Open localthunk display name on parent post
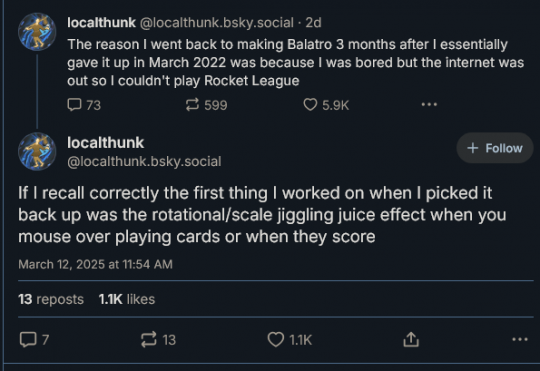This screenshot has height=371, width=540. (x=101, y=23)
